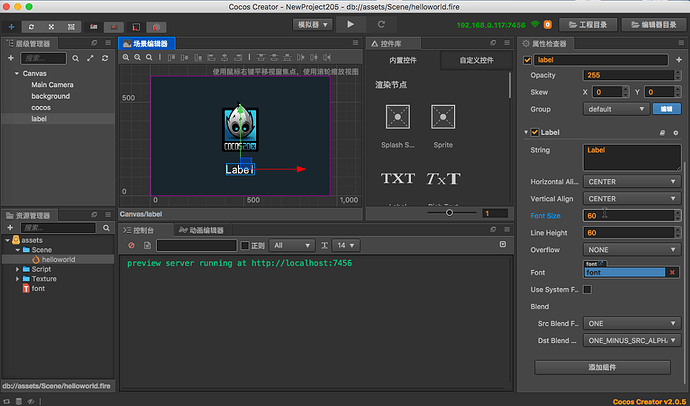Viewport: 690px width, 406px height.
Task: Open the Overflow dropdown set to NONE
Action: point(631,249)
